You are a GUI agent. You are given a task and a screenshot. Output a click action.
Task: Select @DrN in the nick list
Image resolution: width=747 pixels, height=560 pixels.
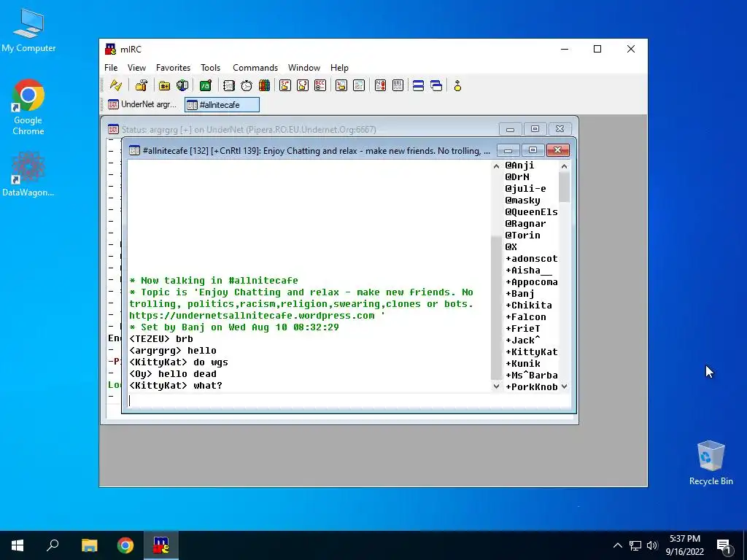[517, 176]
